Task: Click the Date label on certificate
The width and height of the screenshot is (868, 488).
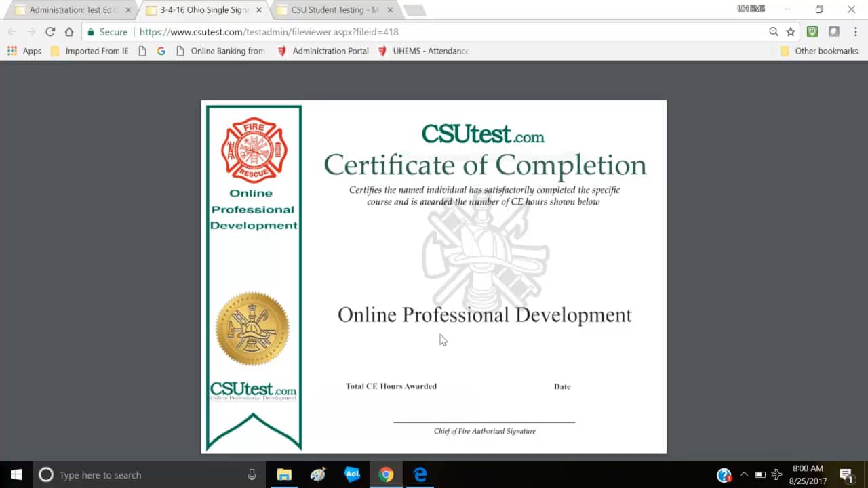Action: tap(562, 386)
